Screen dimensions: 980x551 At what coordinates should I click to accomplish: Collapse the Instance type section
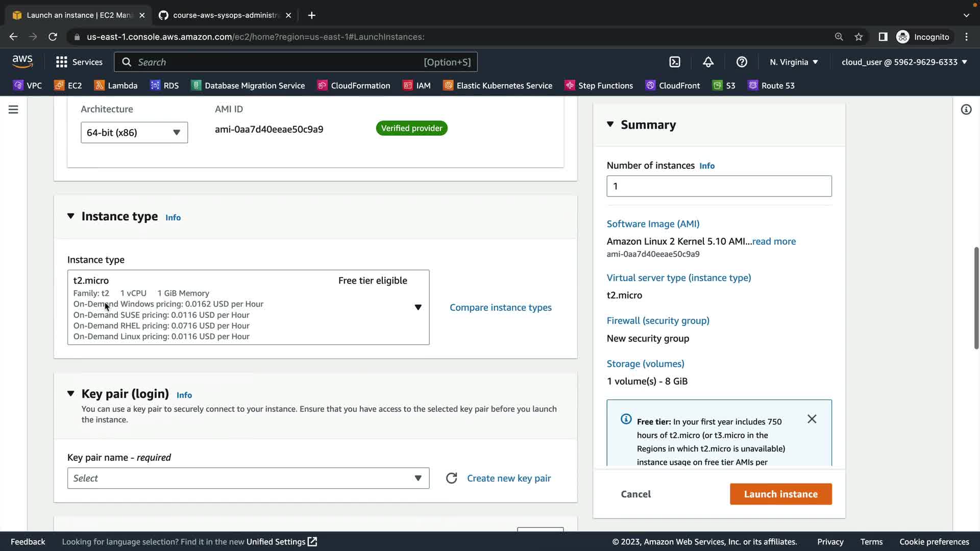tap(71, 216)
